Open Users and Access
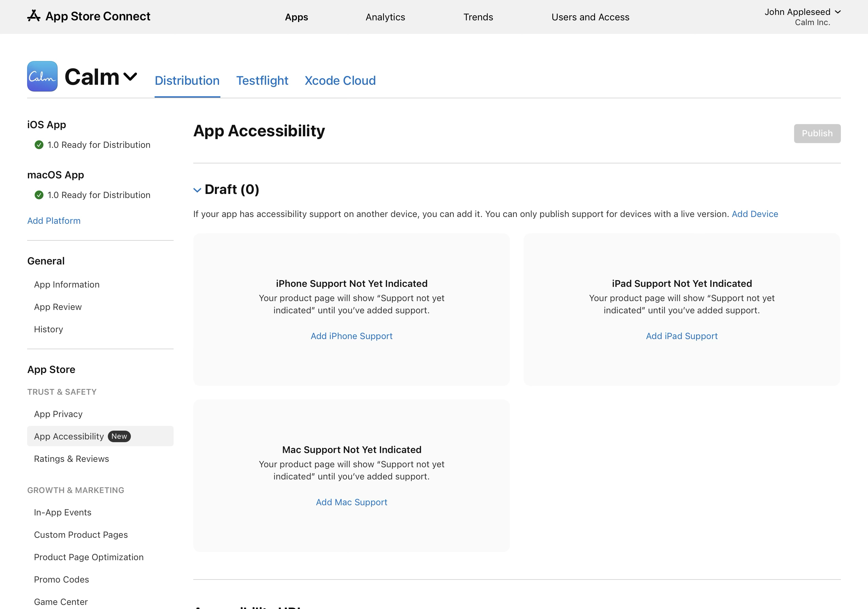Screen dimensions: 868x609 click(590, 17)
